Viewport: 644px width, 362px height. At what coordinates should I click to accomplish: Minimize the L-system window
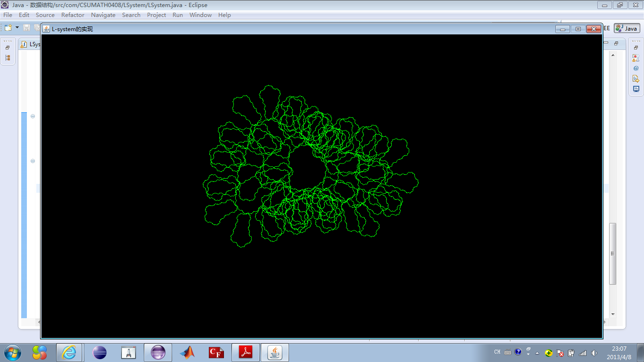[x=562, y=29]
